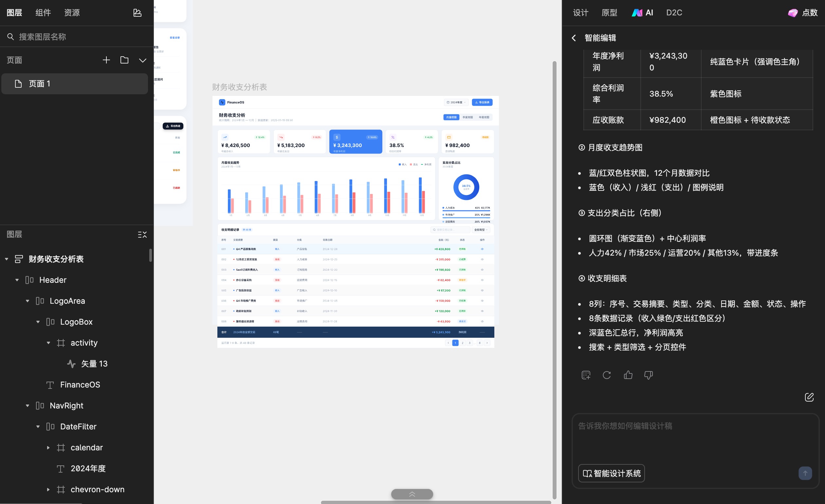Click the back arrow next to 智能编辑
Screen dimensions: 825x504
pyautogui.click(x=574, y=38)
